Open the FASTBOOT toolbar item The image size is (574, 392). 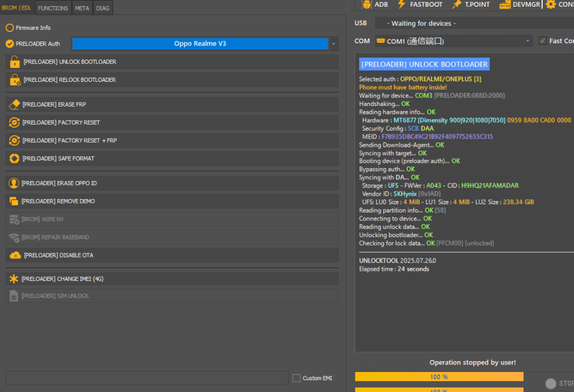click(x=420, y=4)
